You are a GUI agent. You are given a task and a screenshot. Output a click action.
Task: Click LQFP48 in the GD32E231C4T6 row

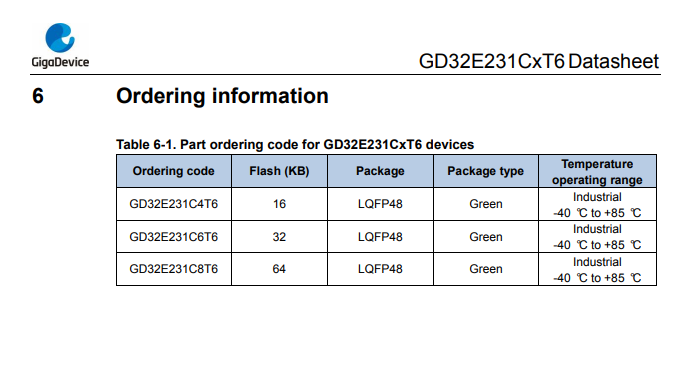(x=380, y=204)
